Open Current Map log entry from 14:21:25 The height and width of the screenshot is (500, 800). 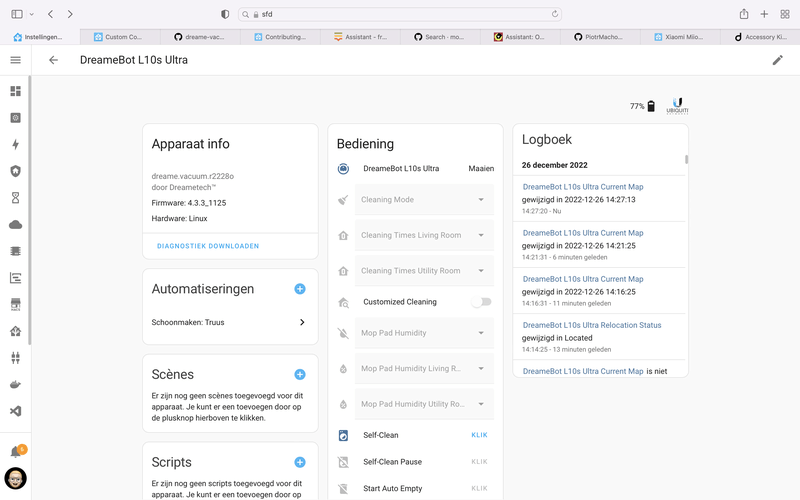pos(583,233)
